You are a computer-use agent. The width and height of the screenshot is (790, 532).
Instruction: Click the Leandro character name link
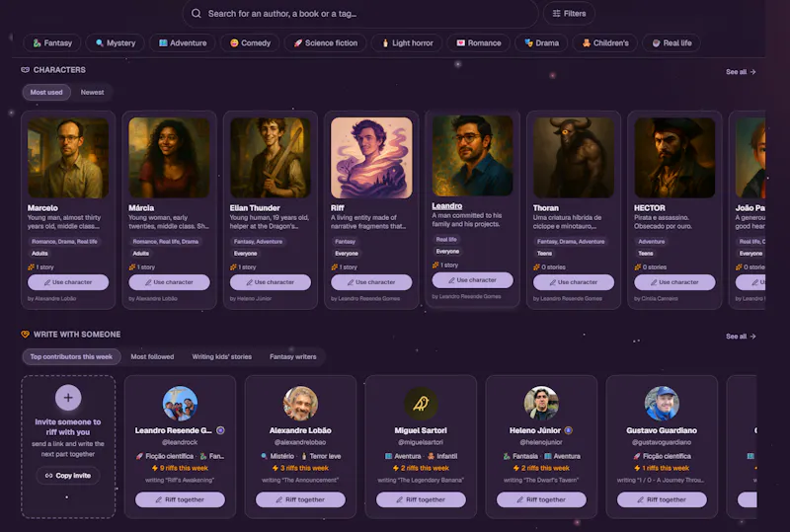point(447,206)
